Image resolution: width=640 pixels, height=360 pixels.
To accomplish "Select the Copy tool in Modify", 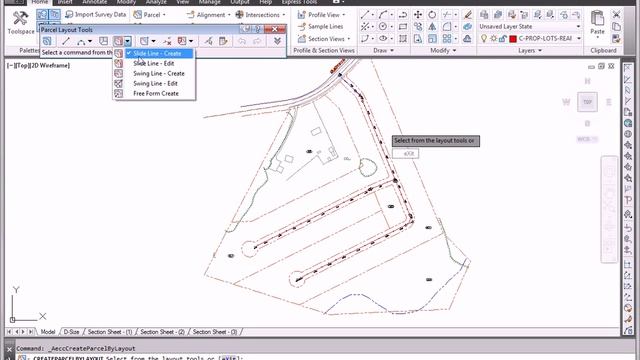I will click(418, 27).
